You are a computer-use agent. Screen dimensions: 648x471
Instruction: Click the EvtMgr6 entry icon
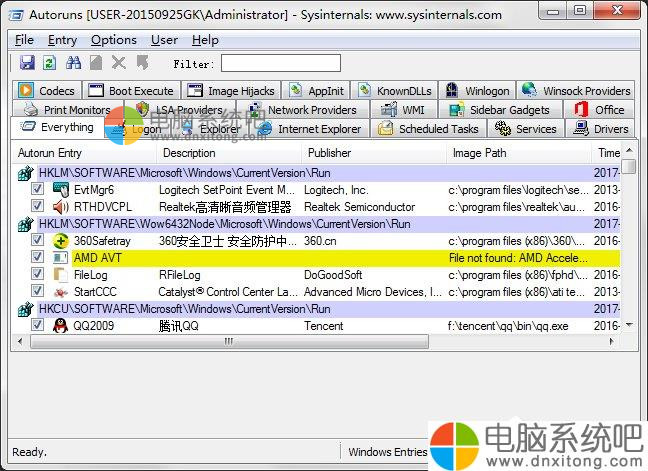click(61, 190)
